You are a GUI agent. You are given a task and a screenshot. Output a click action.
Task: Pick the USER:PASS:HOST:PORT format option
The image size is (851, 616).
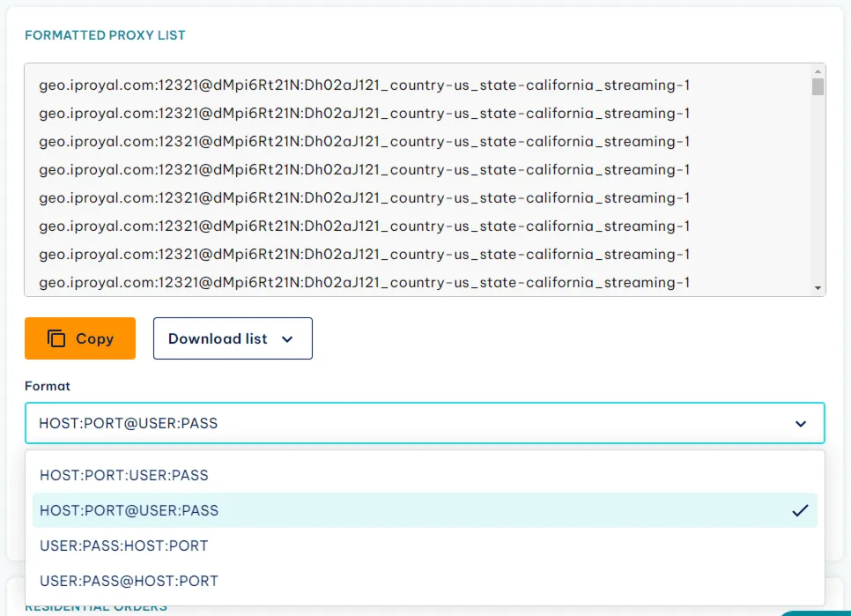coord(124,545)
